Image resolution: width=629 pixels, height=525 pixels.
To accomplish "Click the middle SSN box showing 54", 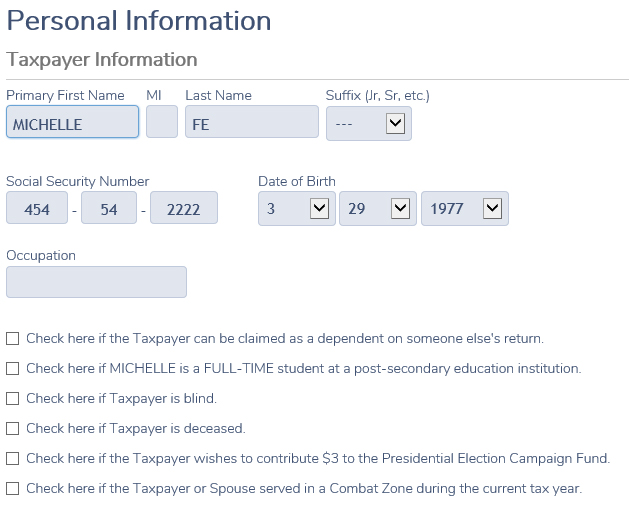I will pos(109,208).
